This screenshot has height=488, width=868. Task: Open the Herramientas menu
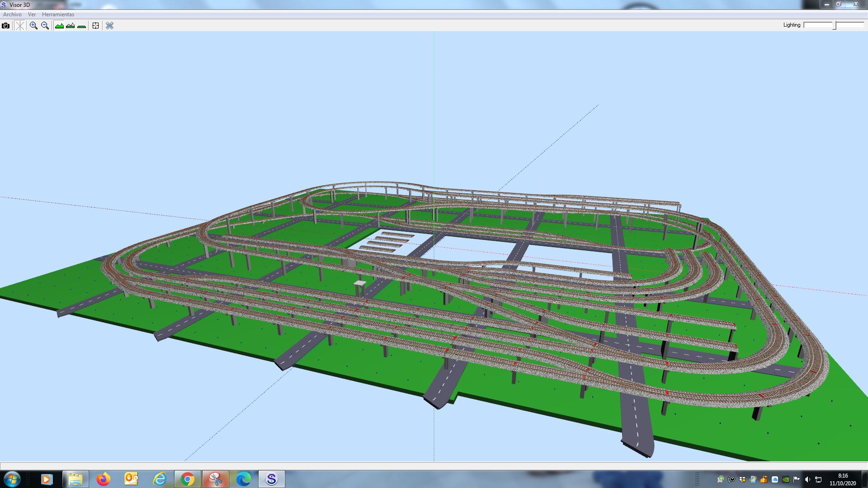[x=58, y=14]
